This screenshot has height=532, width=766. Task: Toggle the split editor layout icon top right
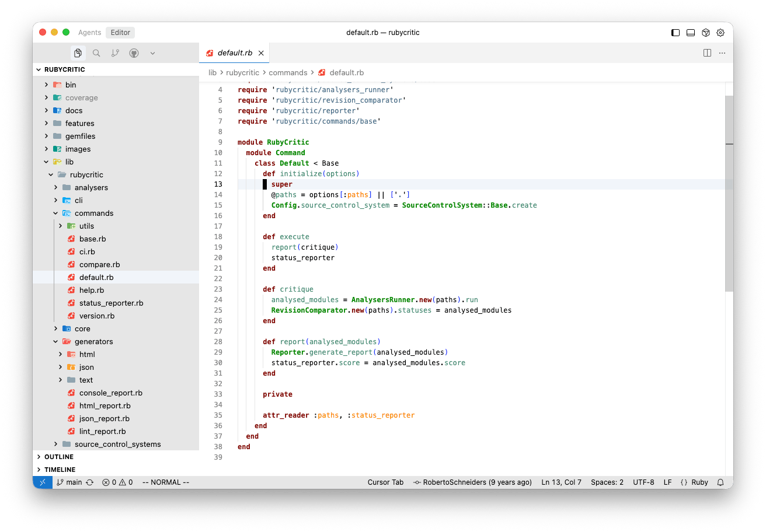pos(707,52)
